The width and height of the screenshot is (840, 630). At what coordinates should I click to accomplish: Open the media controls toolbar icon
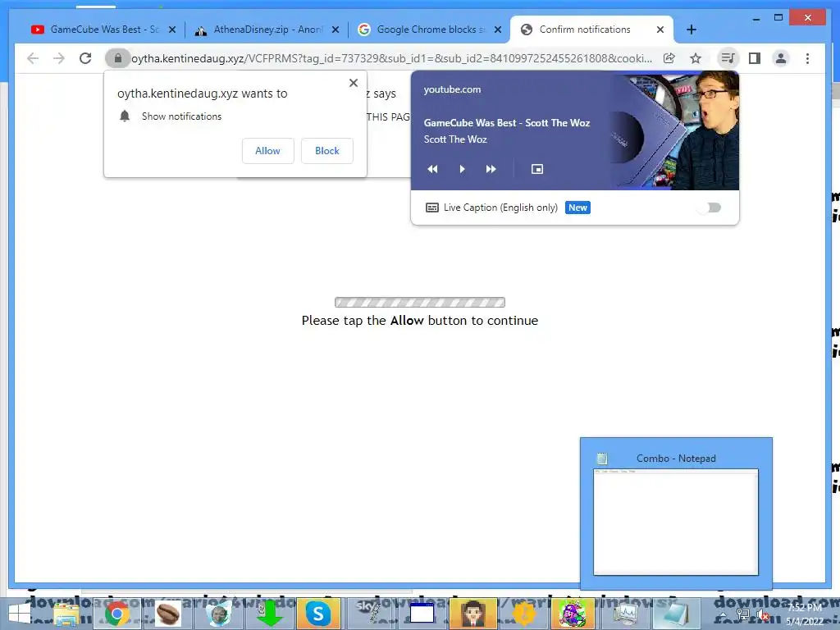(x=728, y=58)
